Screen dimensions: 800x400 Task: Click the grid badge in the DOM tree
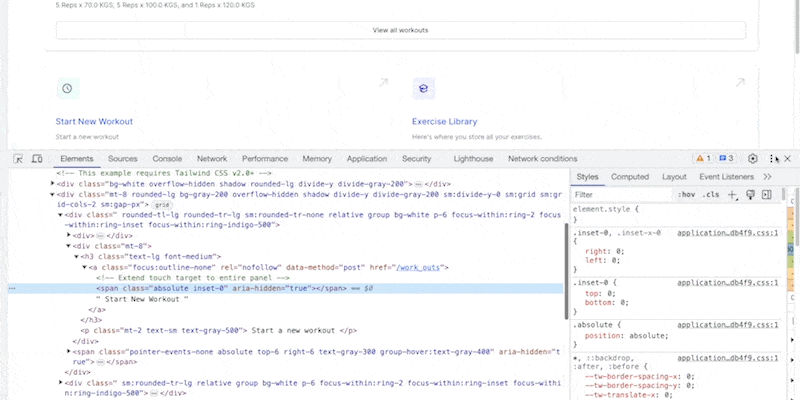tap(162, 205)
